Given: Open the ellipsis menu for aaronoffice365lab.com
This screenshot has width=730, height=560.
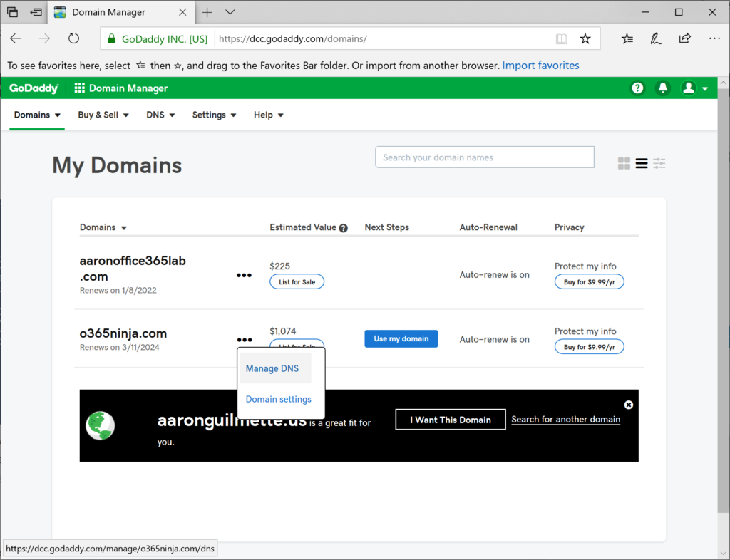Looking at the screenshot, I should pyautogui.click(x=244, y=275).
